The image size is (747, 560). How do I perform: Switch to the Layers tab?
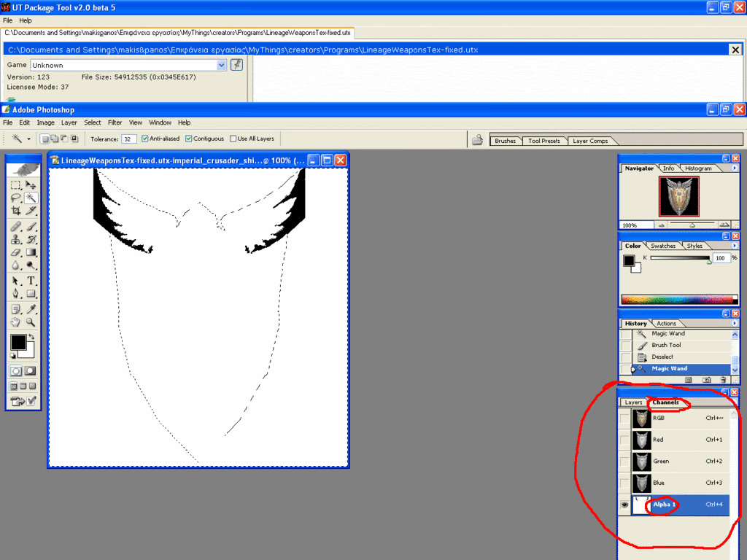click(633, 402)
